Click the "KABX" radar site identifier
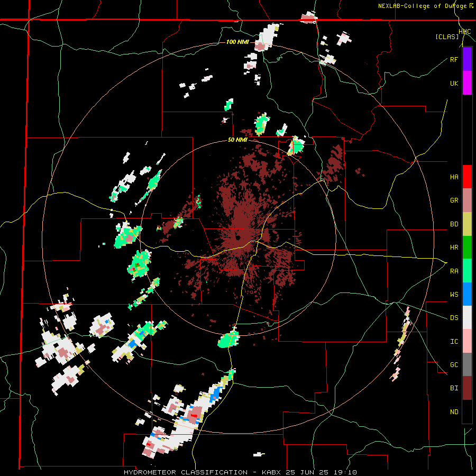Viewport: 476px width, 476px height. click(272, 472)
